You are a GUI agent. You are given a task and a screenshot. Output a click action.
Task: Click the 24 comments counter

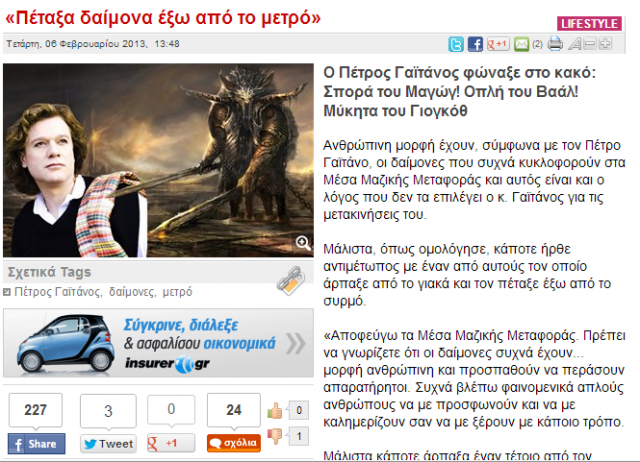click(x=234, y=410)
